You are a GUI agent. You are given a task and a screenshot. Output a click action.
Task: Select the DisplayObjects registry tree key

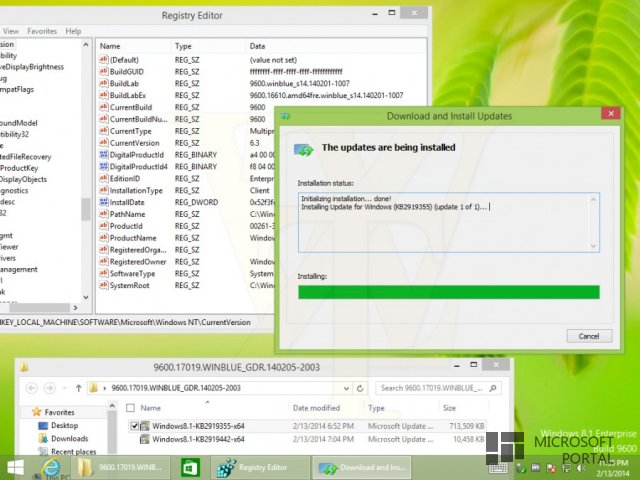(x=23, y=179)
